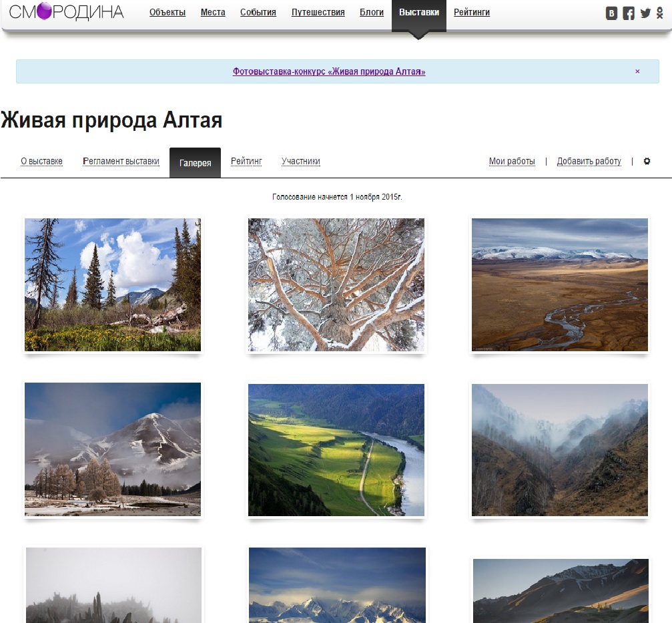Go to the Места menu section
The height and width of the screenshot is (623, 672).
point(213,13)
